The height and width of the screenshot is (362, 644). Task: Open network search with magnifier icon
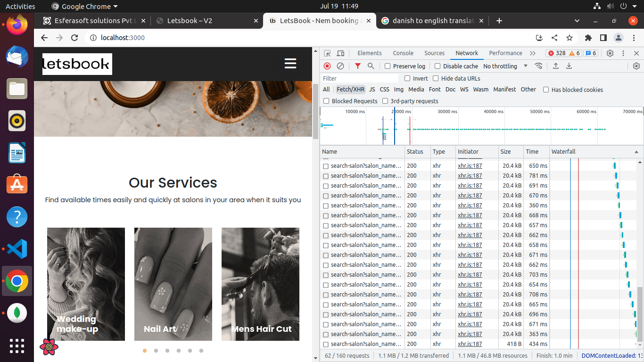[371, 66]
